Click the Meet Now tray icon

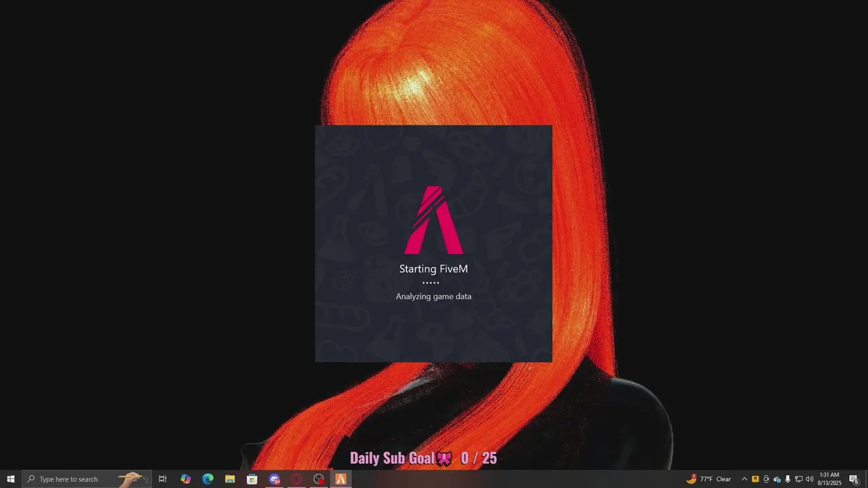pos(766,479)
